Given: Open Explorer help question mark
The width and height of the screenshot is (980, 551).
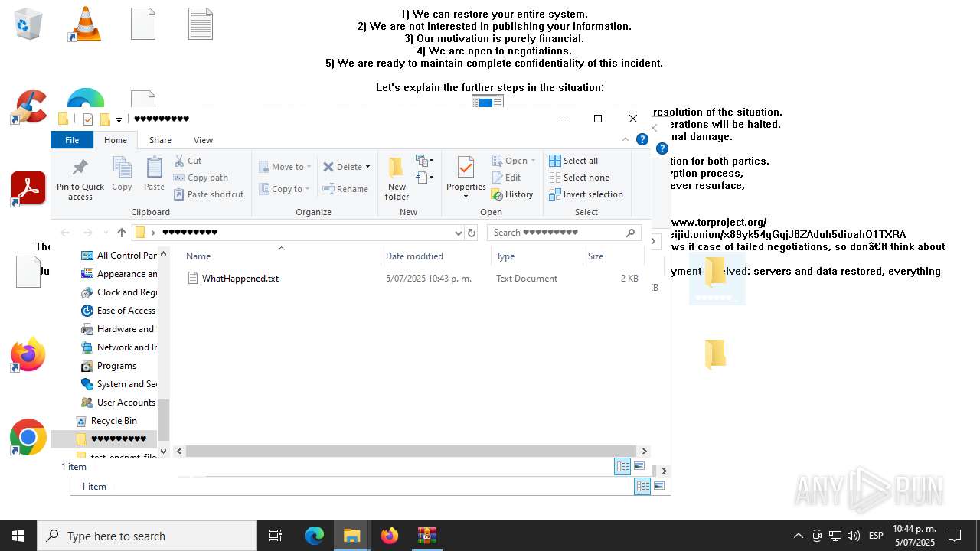Looking at the screenshot, I should 642,139.
